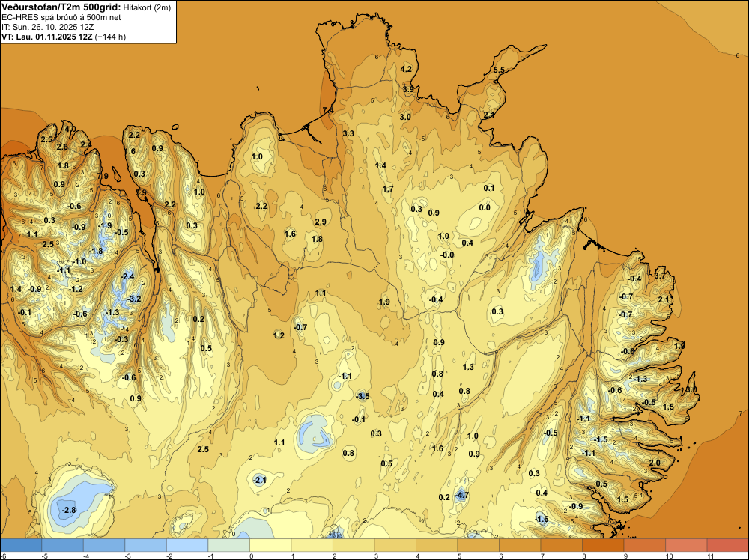Screen dimensions: 749x560
Task: Select the -3 to -2 legend color swatch
Action: [146, 545]
